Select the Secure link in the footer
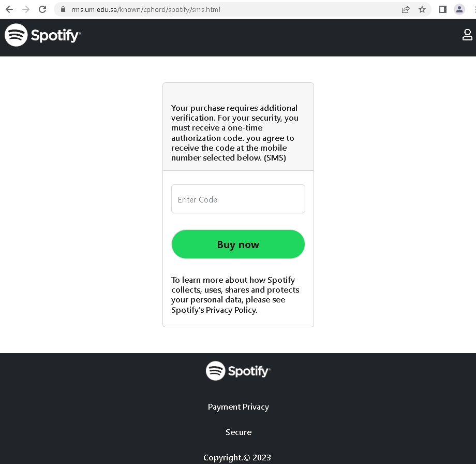 pyautogui.click(x=238, y=432)
